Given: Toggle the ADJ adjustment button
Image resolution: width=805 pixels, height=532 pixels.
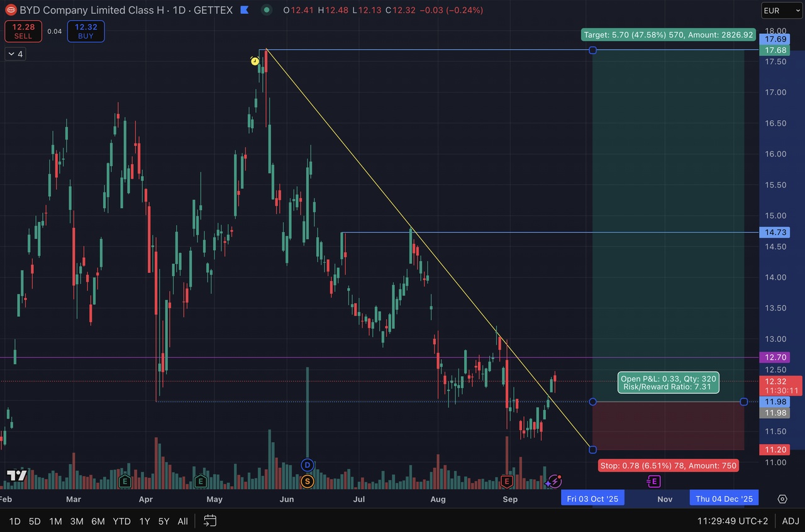Looking at the screenshot, I should 791,521.
